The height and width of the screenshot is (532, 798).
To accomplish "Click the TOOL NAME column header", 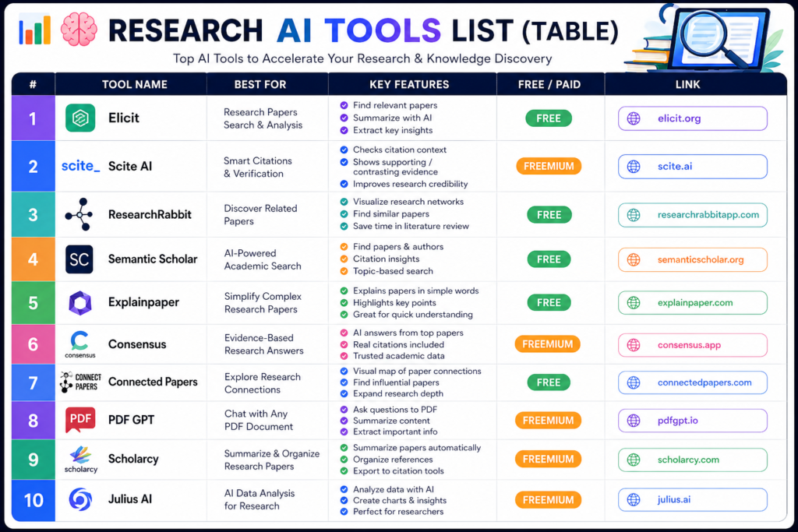I will click(x=134, y=84).
